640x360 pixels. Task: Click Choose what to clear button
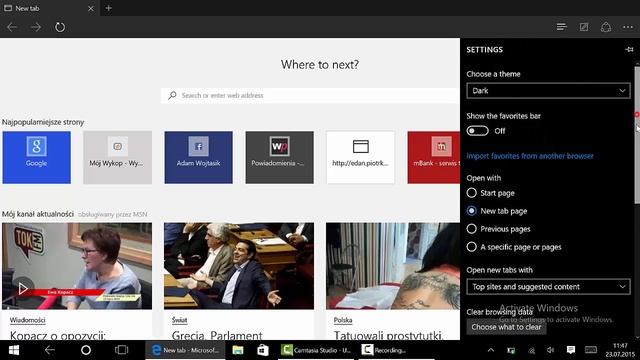(507, 327)
